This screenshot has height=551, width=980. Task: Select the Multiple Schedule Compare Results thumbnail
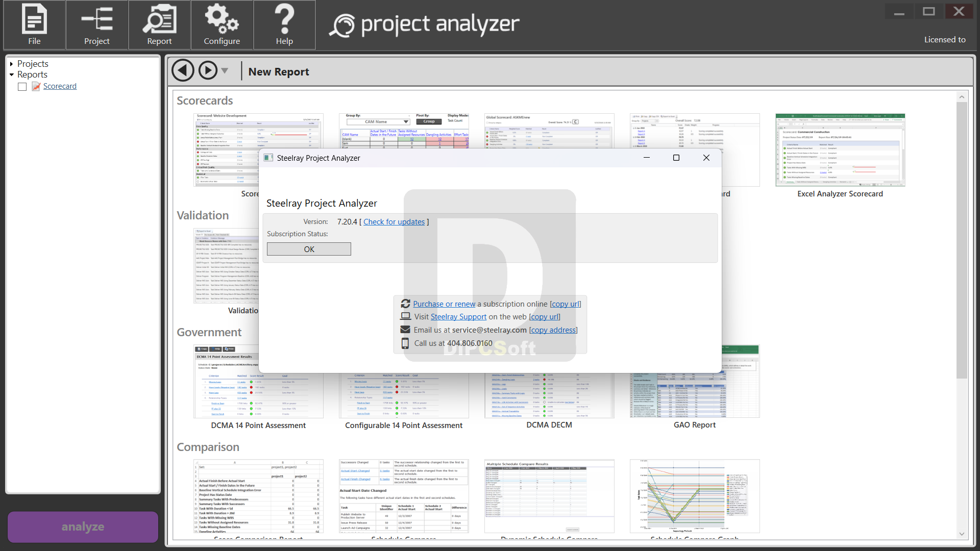click(x=549, y=496)
